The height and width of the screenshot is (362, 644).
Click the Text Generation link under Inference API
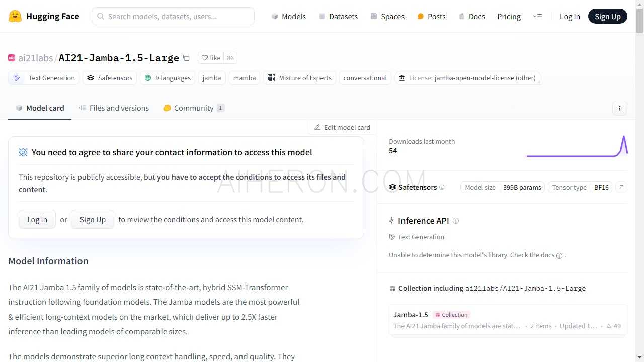417,237
